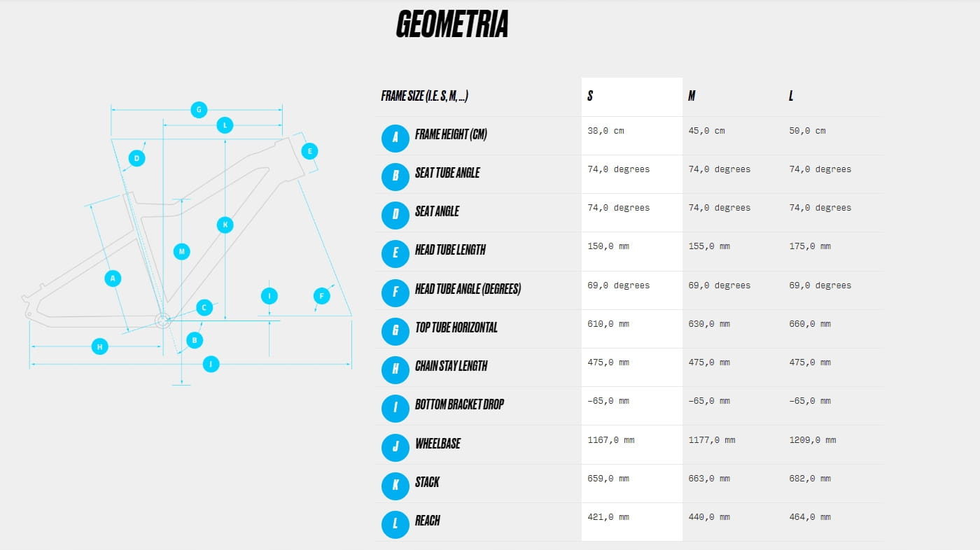Click the D seat angle marker on diagram
Image resolution: width=980 pixels, height=550 pixels.
137,158
